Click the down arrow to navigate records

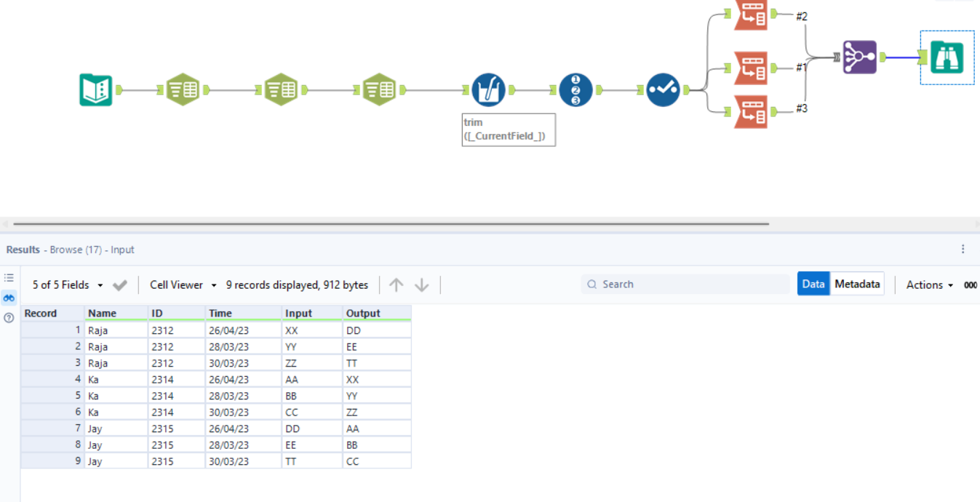coord(423,284)
